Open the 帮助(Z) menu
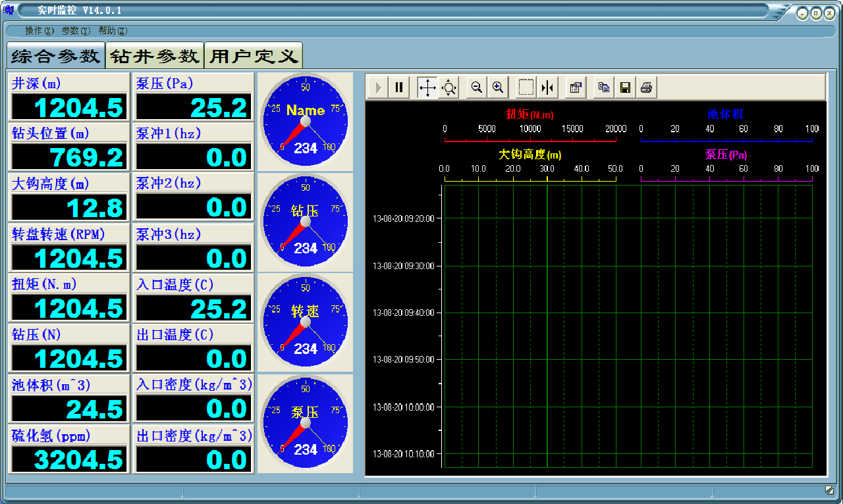843x504 pixels. [113, 31]
